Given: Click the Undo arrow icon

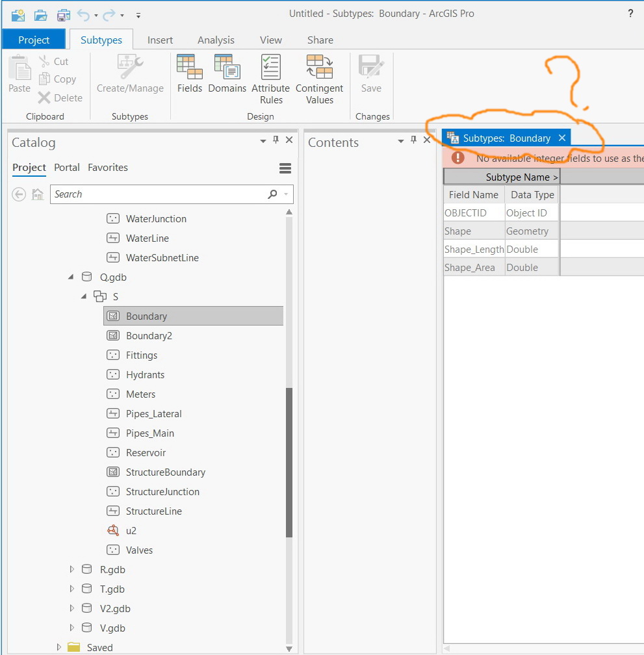Looking at the screenshot, I should point(84,15).
